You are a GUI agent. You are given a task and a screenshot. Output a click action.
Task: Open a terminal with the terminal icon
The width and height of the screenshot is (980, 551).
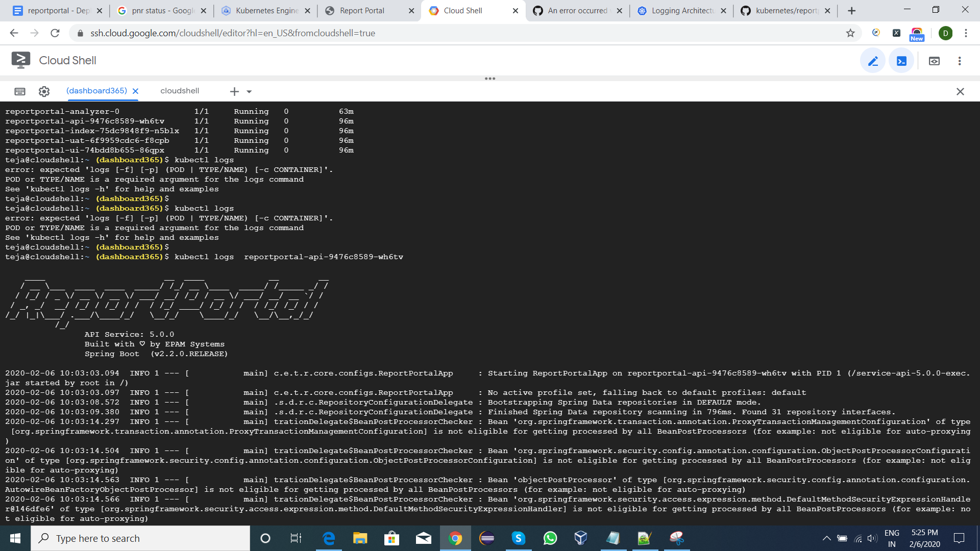pyautogui.click(x=901, y=60)
